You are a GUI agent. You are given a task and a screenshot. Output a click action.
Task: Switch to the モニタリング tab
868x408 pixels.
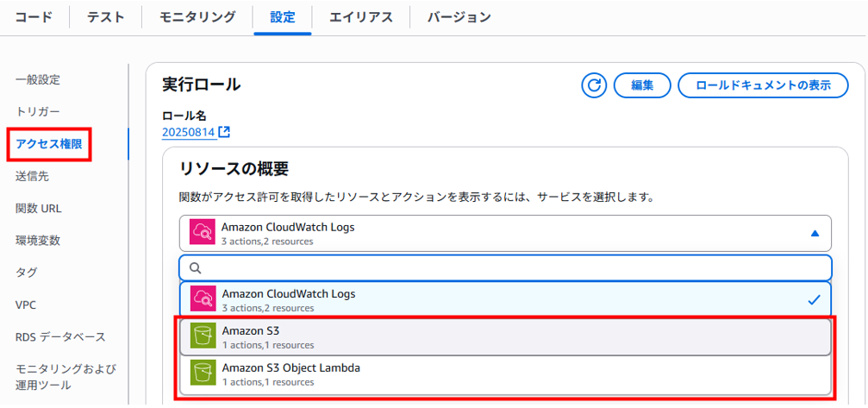coord(197,17)
